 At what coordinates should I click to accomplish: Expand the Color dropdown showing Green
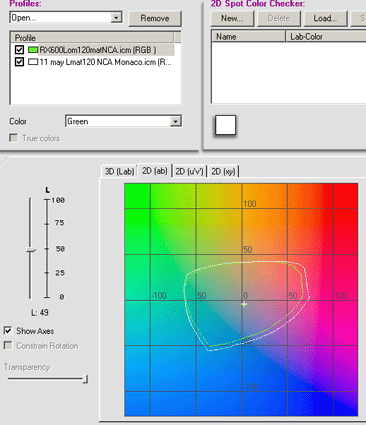[x=175, y=121]
